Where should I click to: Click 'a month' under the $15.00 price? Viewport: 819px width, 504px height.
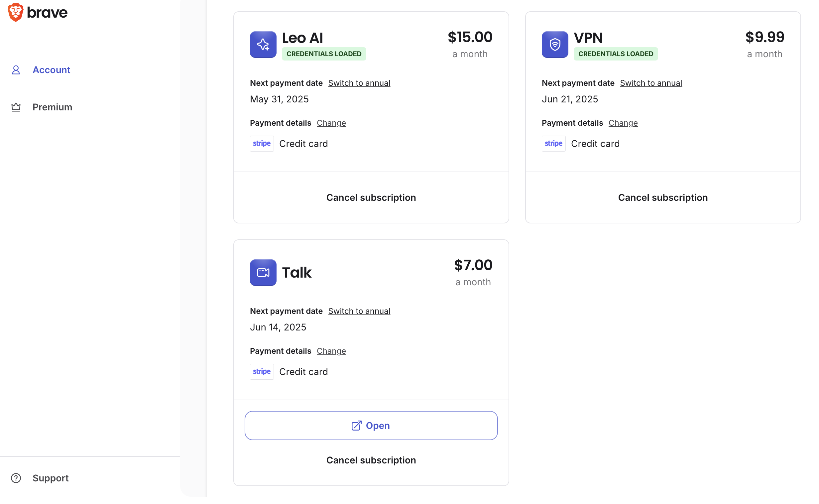click(470, 54)
